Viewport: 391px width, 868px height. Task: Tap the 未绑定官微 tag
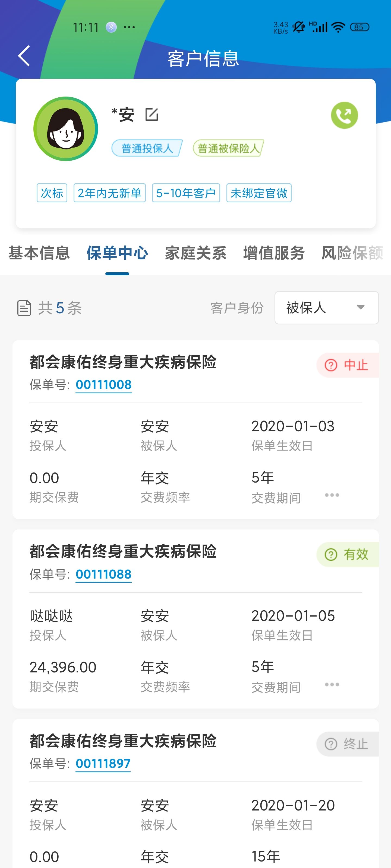coord(259,193)
